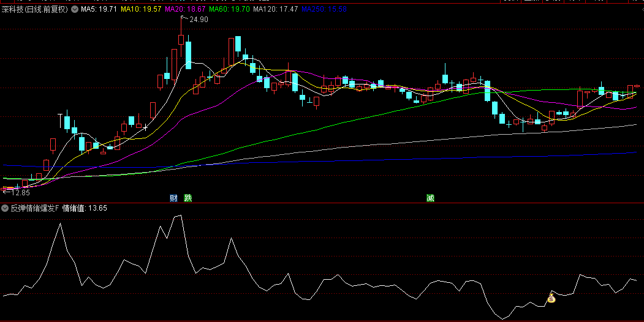644x322 pixels.
Task: Click the 财 financial report marker
Action: click(174, 198)
